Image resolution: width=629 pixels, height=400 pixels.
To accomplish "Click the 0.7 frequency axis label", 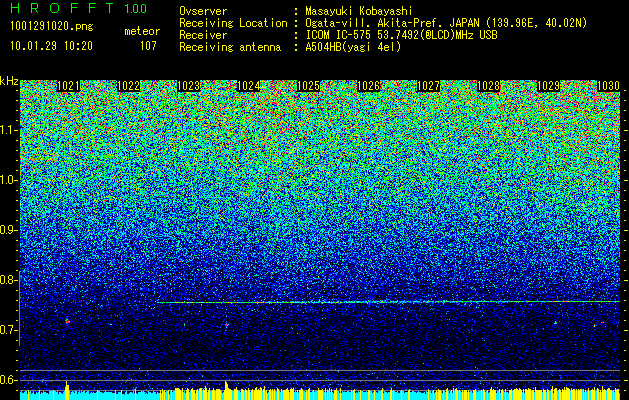I will (9, 330).
